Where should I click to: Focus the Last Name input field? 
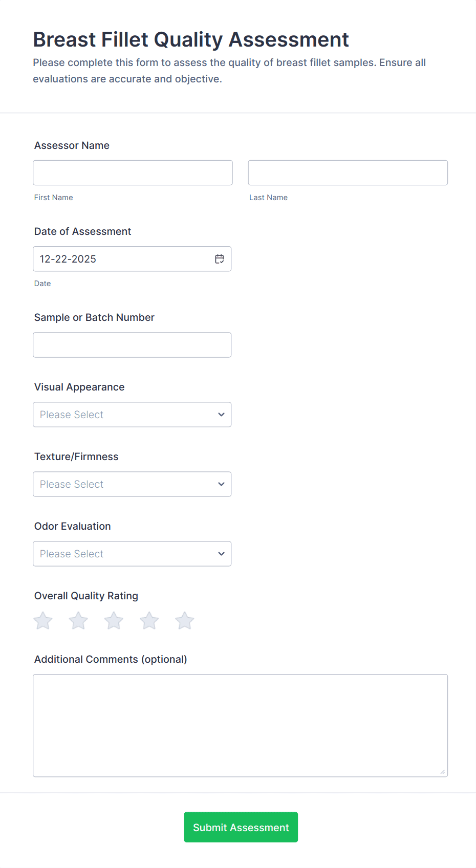[x=348, y=173]
